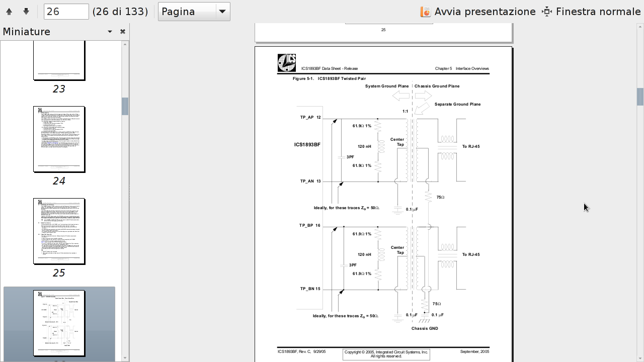Click sidebar scrollbar down arrow
The width and height of the screenshot is (644, 362).
pyautogui.click(x=125, y=358)
